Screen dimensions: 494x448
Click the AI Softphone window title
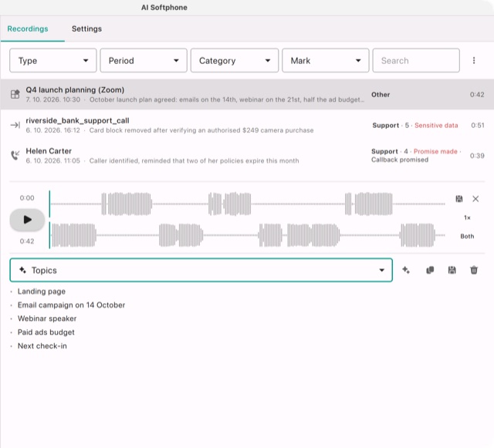[164, 7]
